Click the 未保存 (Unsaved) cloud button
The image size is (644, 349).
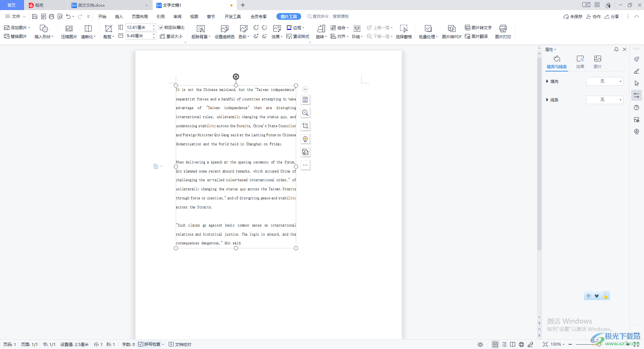pos(573,16)
